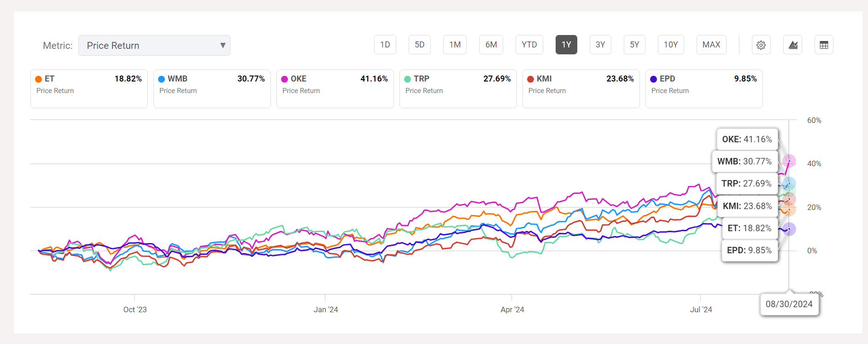
Task: Switch to the area chart type icon
Action: [792, 45]
